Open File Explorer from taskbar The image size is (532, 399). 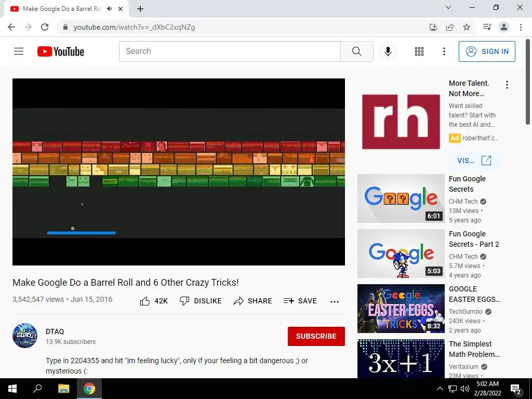pos(63,389)
